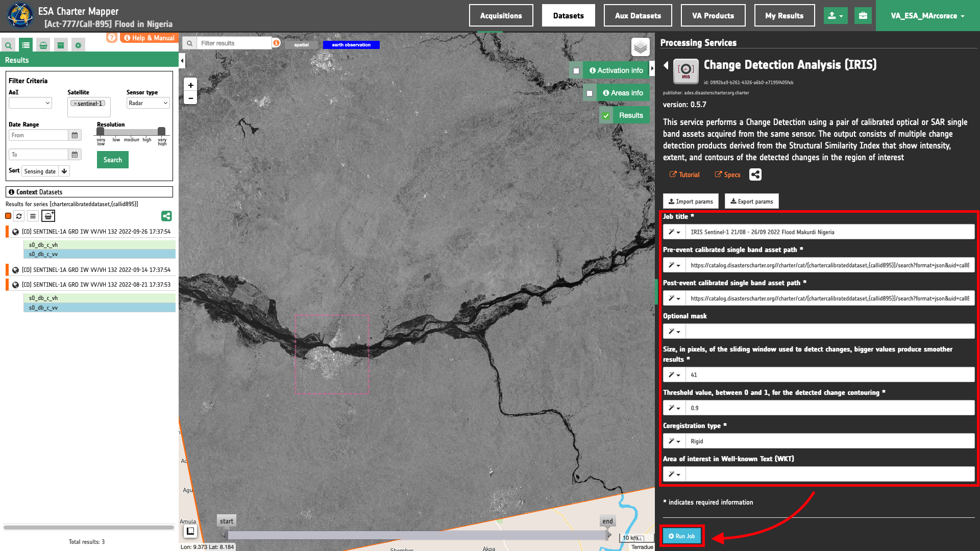The image size is (980, 551).
Task: Click the map filter search magnifier icon
Action: (189, 43)
